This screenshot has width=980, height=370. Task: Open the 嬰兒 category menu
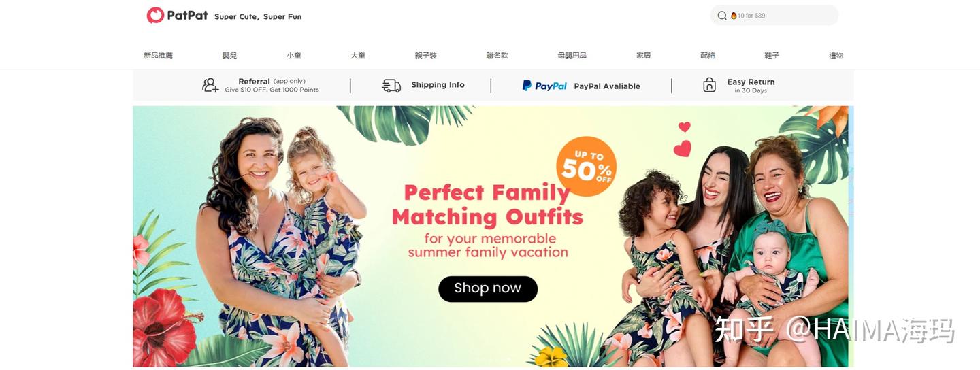pos(229,56)
